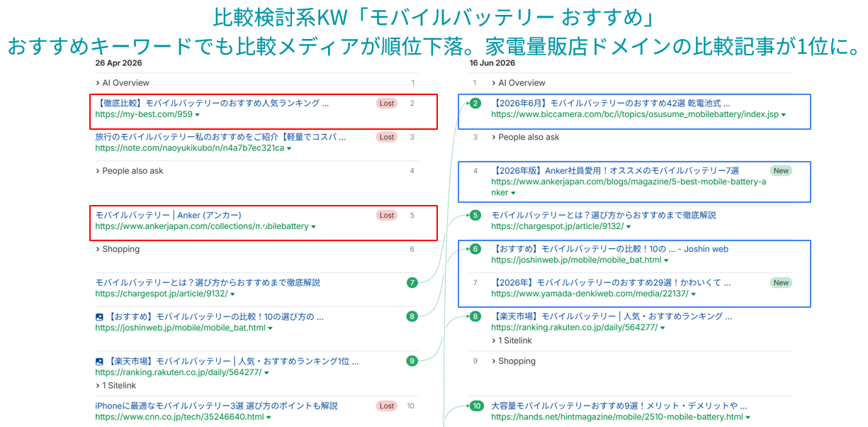The height and width of the screenshot is (427, 868).
Task: Click green position 2 badge for biccamera result
Action: [x=475, y=103]
